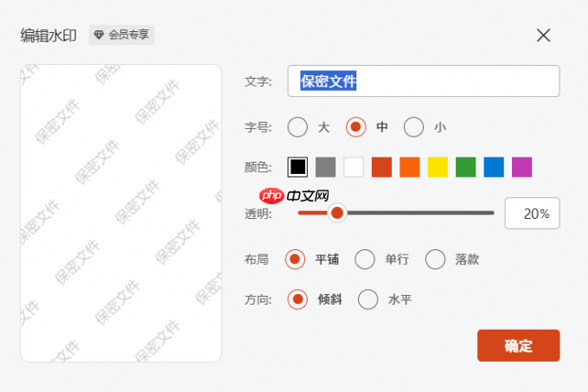This screenshot has height=392, width=588.
Task: Choose the 落款 layout option
Action: [x=435, y=260]
